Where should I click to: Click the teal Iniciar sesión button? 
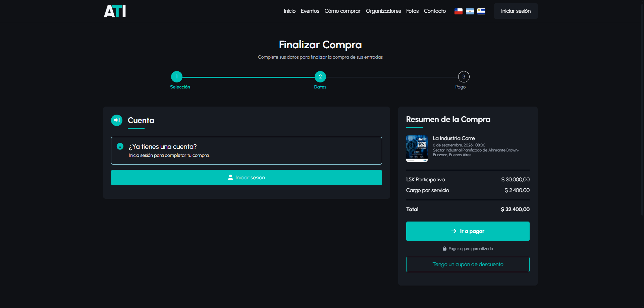point(247,178)
